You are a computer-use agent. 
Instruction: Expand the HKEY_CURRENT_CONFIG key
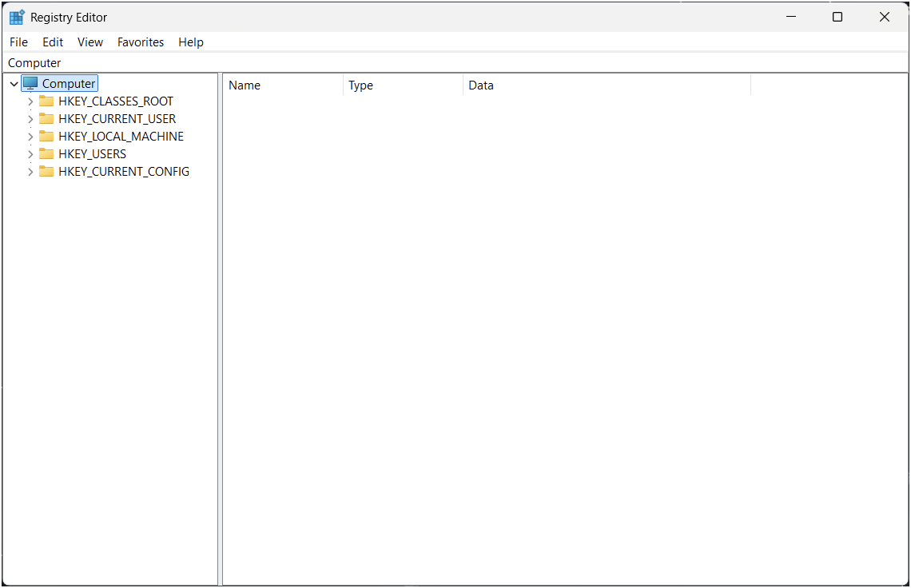click(30, 172)
